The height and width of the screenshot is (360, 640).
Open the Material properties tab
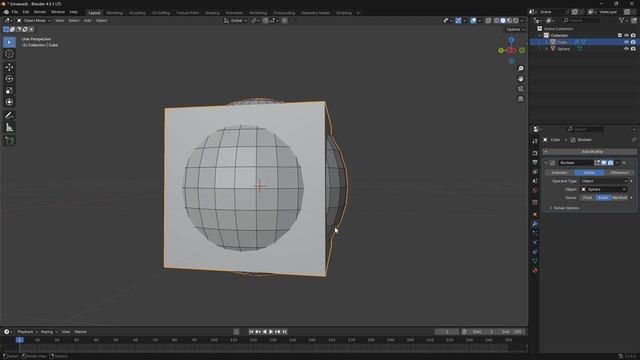[535, 270]
